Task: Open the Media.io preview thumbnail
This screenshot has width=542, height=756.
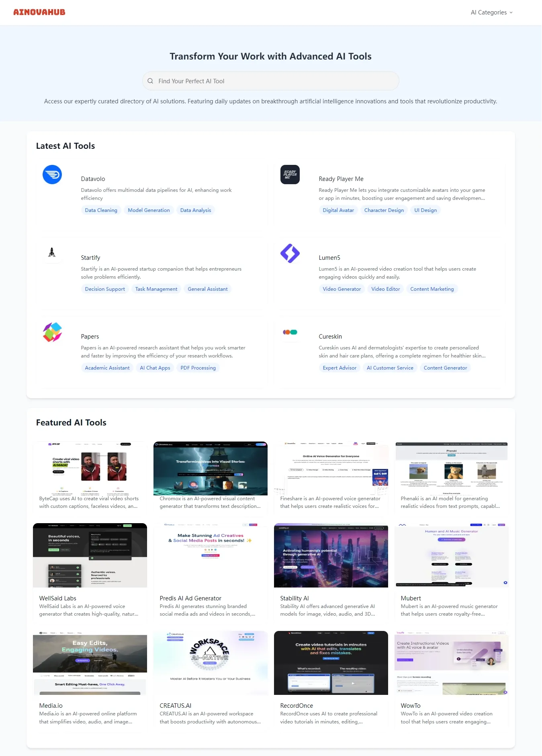Action: [90, 663]
